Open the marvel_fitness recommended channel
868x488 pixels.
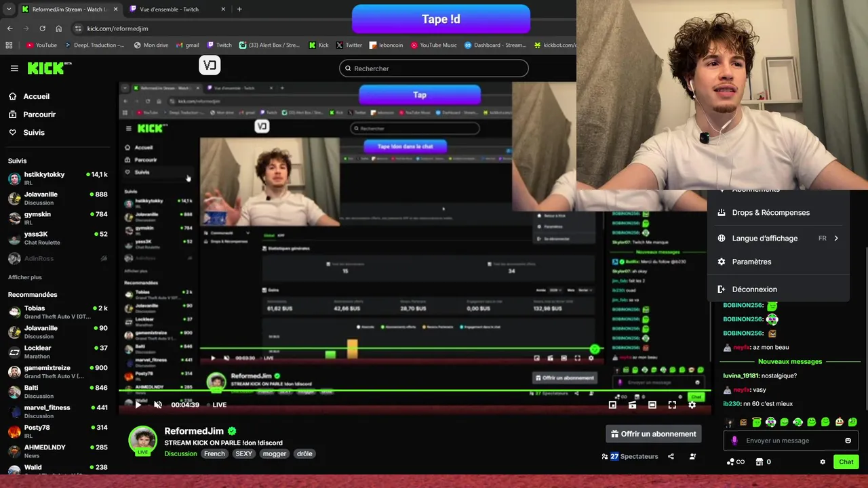click(x=58, y=411)
